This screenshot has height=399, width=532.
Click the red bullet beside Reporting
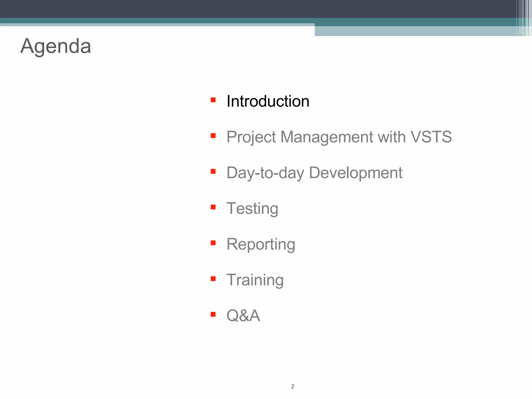(x=213, y=243)
